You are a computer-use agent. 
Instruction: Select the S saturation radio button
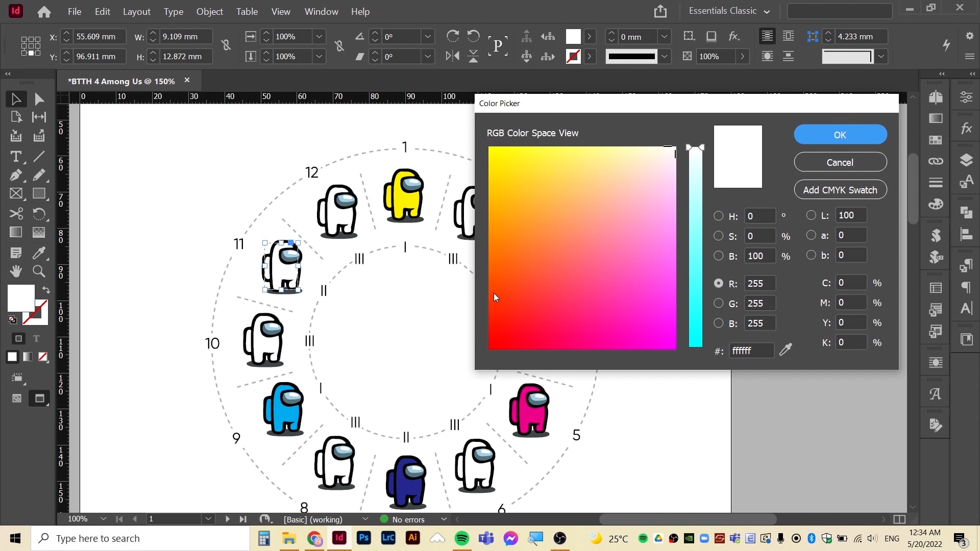coord(718,236)
